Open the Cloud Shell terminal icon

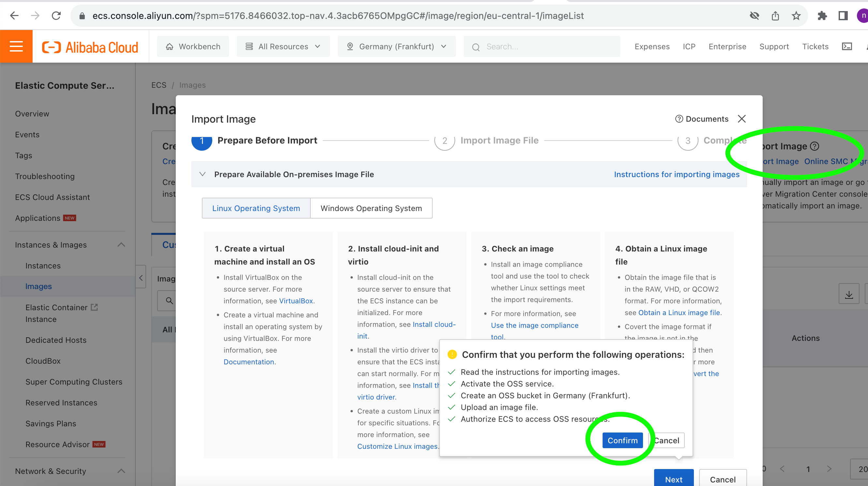[847, 47]
